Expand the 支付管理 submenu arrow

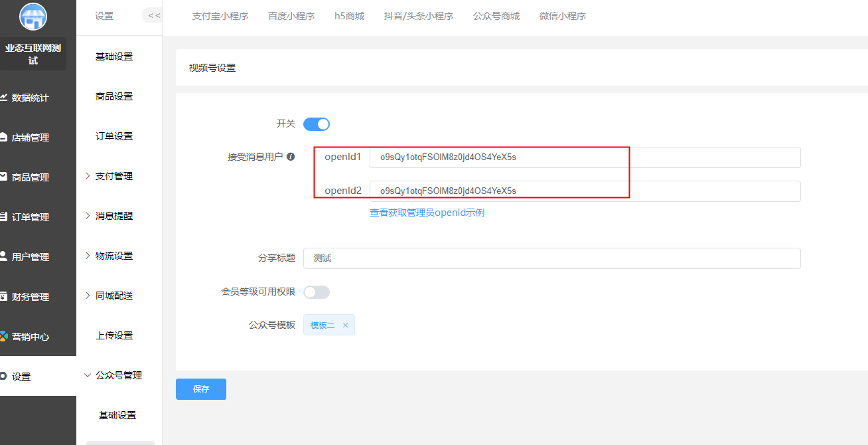coord(88,176)
